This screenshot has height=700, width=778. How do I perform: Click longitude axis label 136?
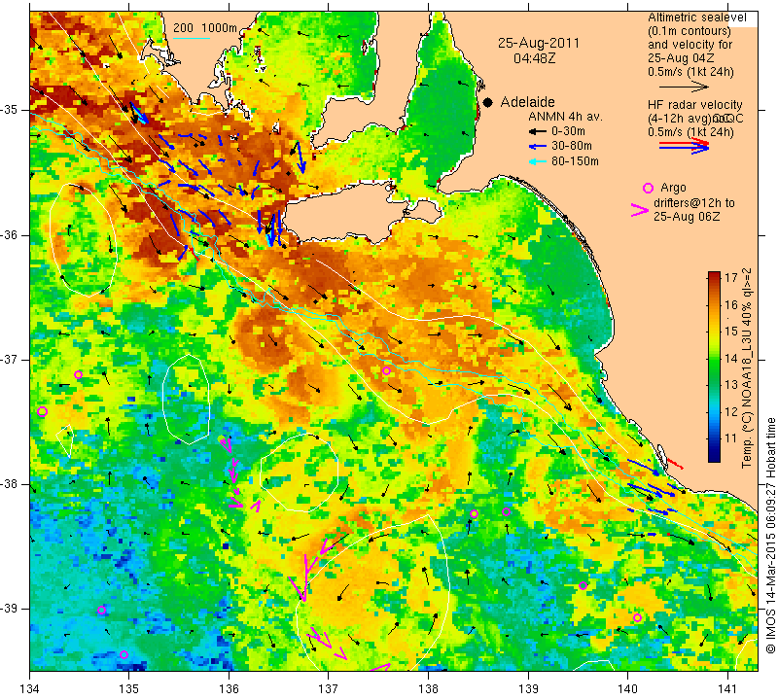230,689
